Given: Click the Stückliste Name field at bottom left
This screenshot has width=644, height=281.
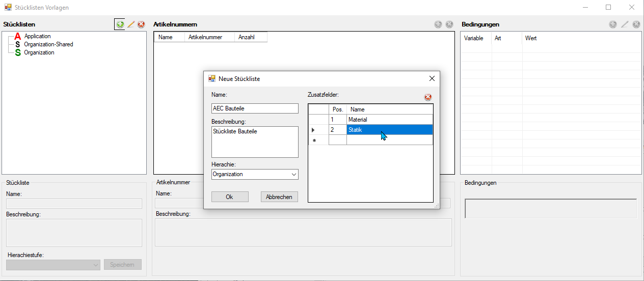Looking at the screenshot, I should 74,204.
